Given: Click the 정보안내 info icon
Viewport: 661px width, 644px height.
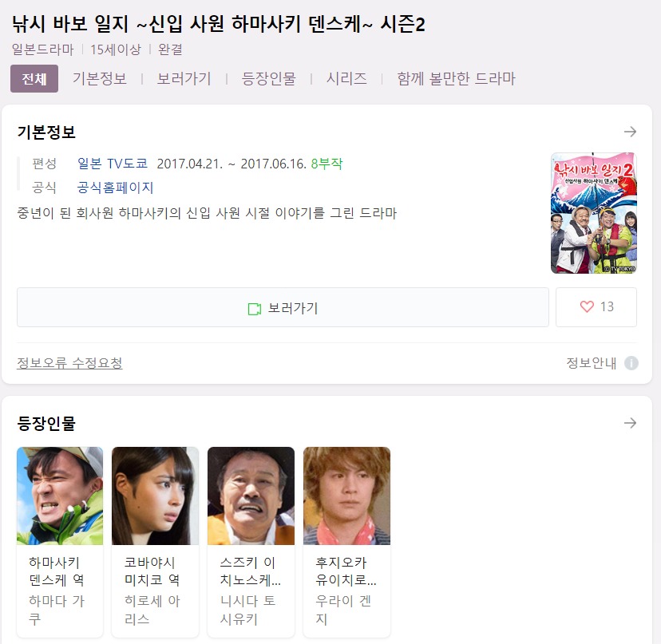Looking at the screenshot, I should point(631,363).
